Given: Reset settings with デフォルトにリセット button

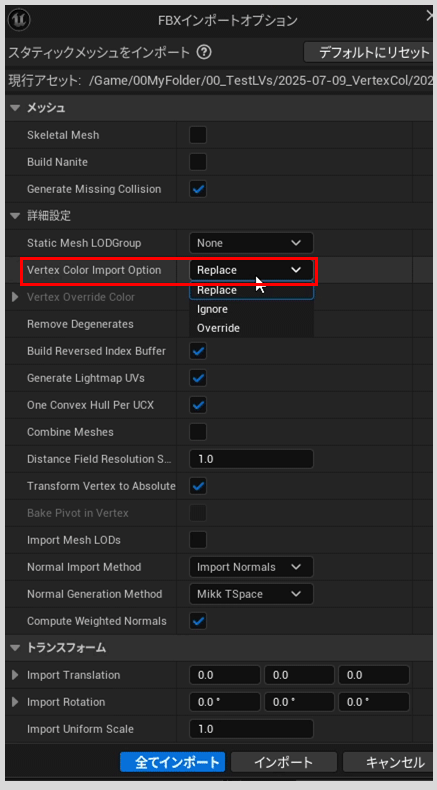Looking at the screenshot, I should pos(369,52).
